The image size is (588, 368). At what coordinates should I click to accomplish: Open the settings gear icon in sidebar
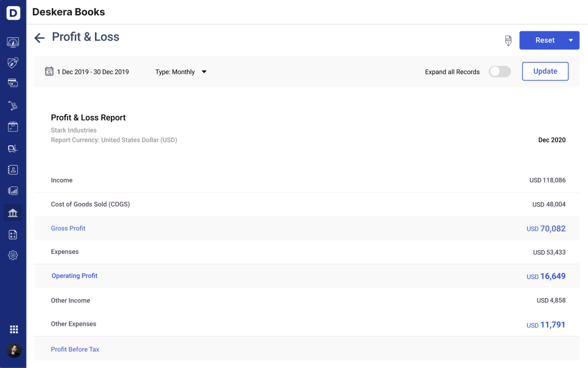13,255
